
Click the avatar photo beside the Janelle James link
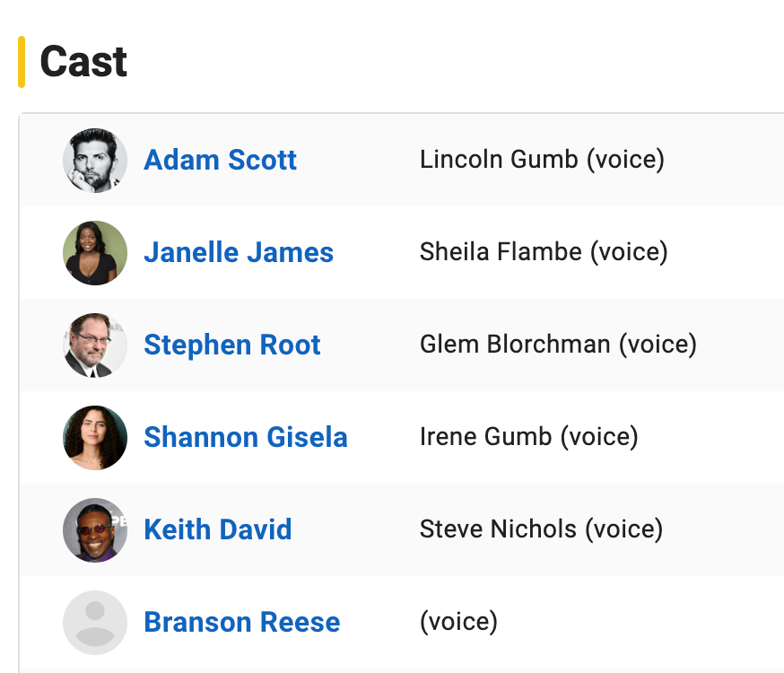click(95, 252)
